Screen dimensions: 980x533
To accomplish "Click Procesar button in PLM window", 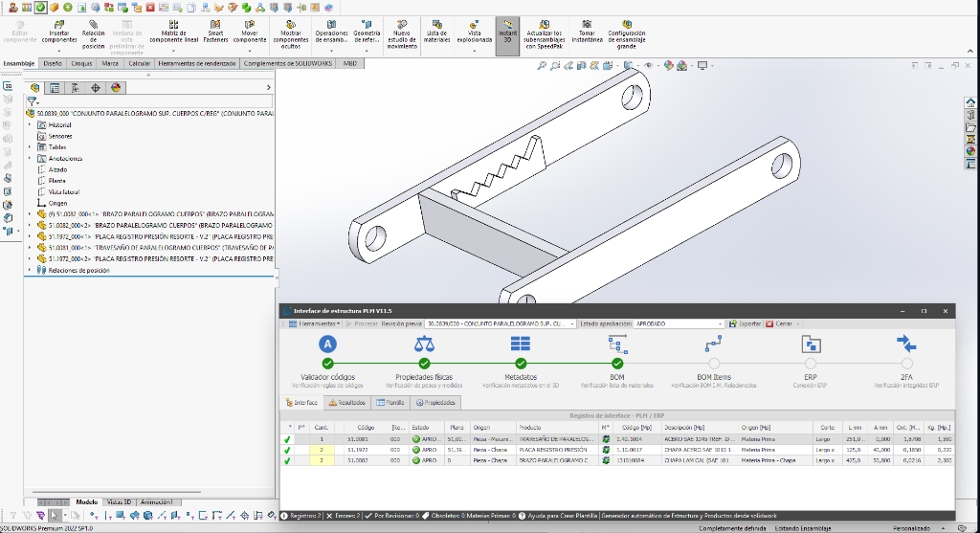I will click(362, 323).
